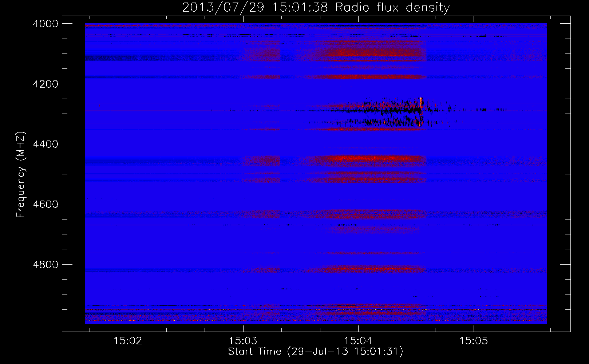Click the '4200' frequency axis label
This screenshot has height=364, width=589.
pyautogui.click(x=46, y=84)
